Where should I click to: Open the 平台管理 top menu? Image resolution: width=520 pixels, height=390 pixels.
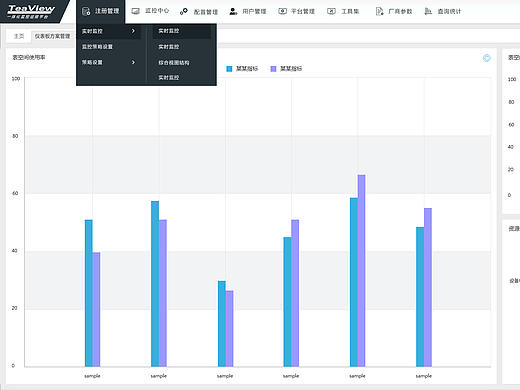click(297, 11)
